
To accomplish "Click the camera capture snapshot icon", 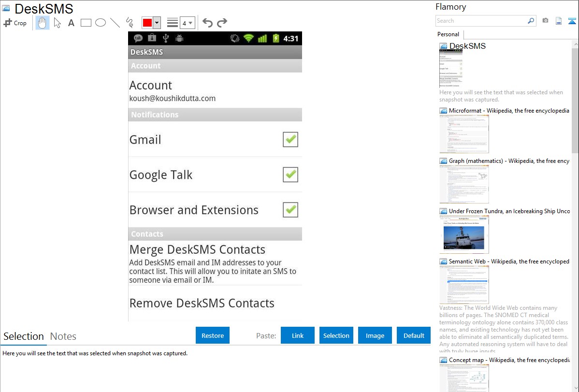I will [545, 21].
